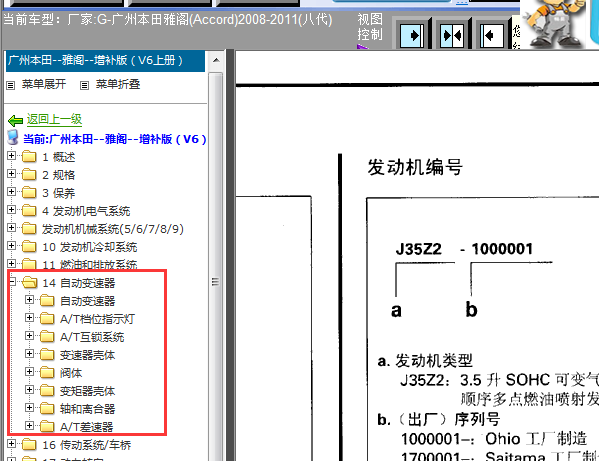Viewport: 599px width, 461px height.
Task: Click scrollbar up arrow in tree panel
Action: (x=215, y=61)
